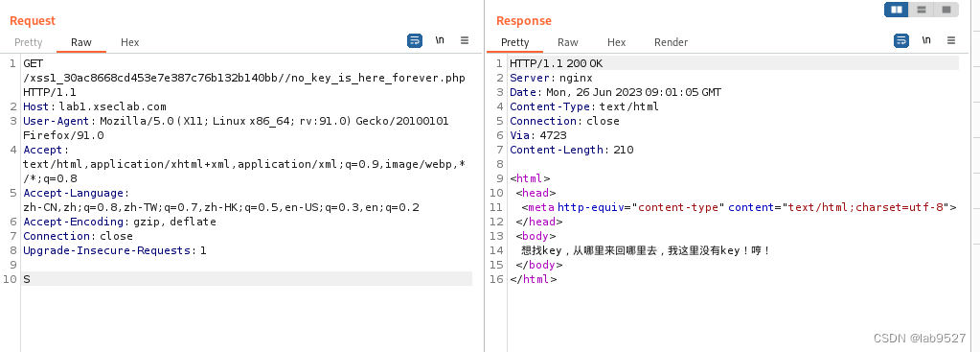Click the Host header line lab1.xseclab.com
Screen dimensions: 980x352
95,106
